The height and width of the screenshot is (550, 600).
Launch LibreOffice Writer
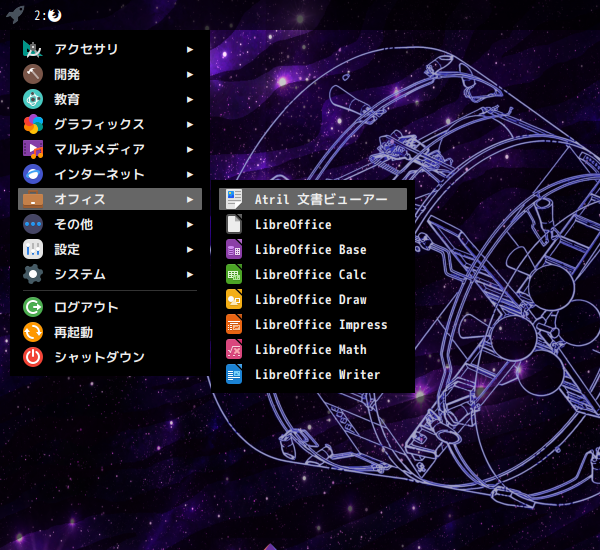pos(313,374)
